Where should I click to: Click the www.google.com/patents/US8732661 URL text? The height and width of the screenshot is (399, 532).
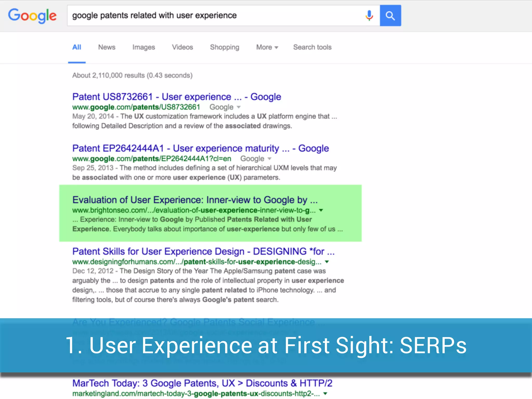pos(136,107)
